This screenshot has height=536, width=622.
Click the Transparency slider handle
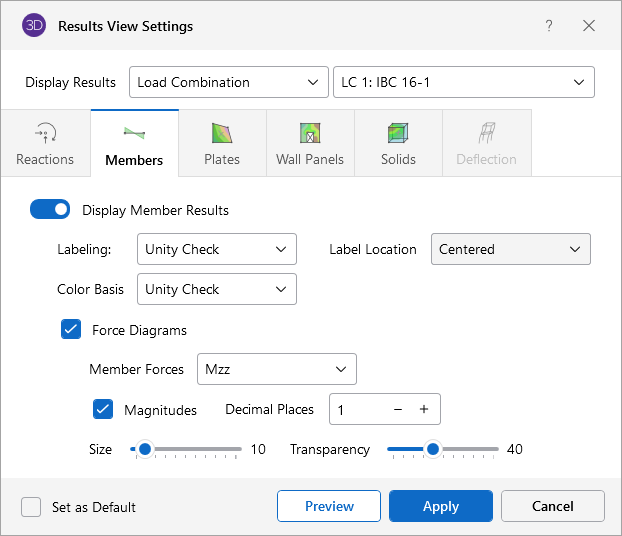coord(432,449)
